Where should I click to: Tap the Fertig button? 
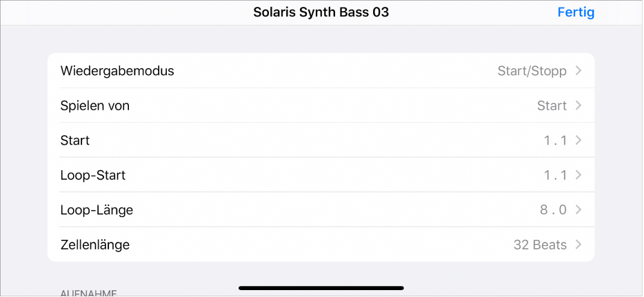575,12
